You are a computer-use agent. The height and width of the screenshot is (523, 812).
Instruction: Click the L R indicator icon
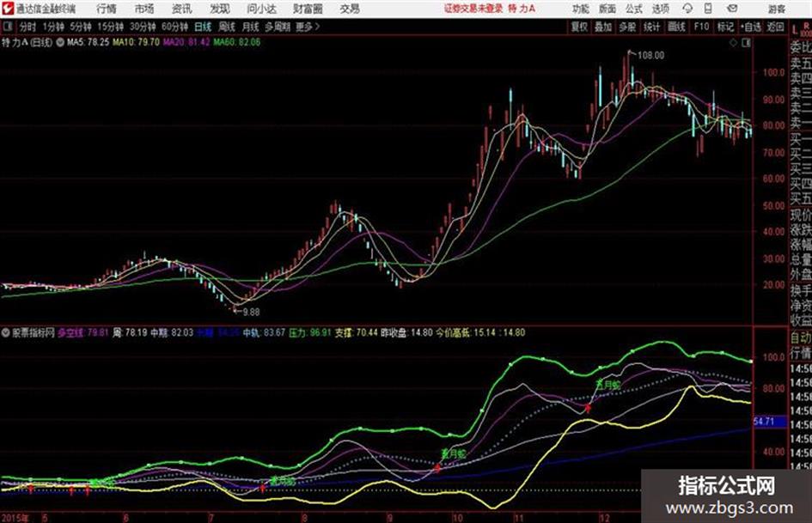(800, 29)
